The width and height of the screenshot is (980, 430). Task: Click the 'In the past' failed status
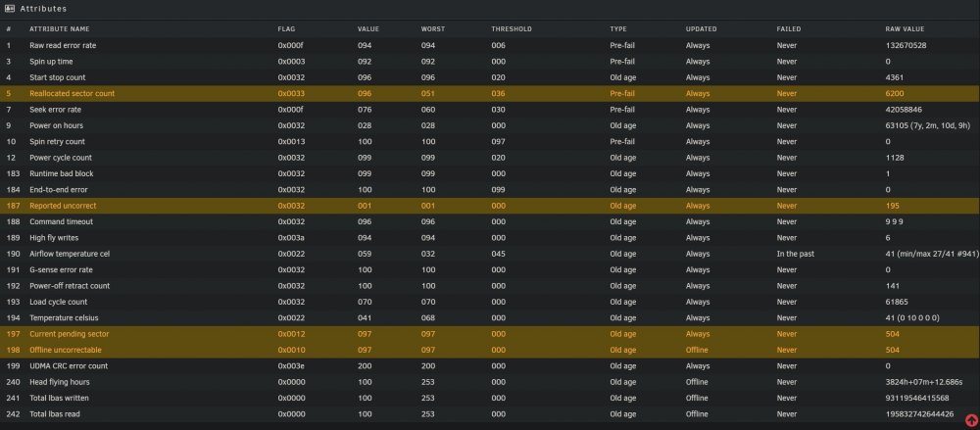(x=795, y=254)
